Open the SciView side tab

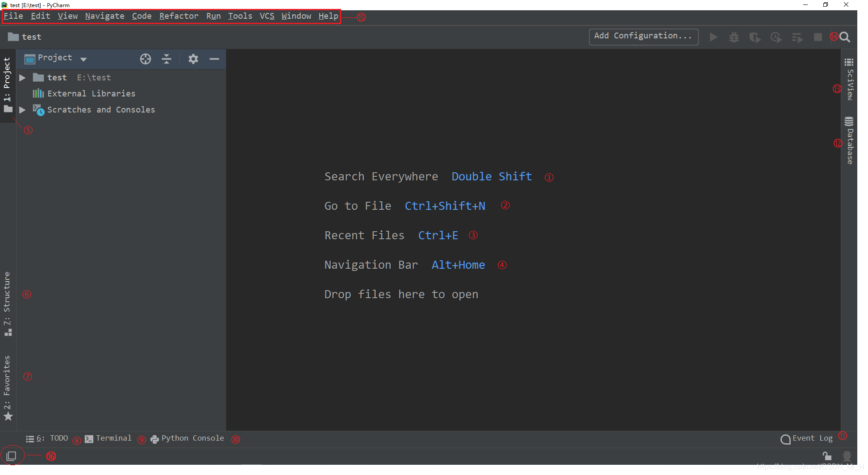849,79
